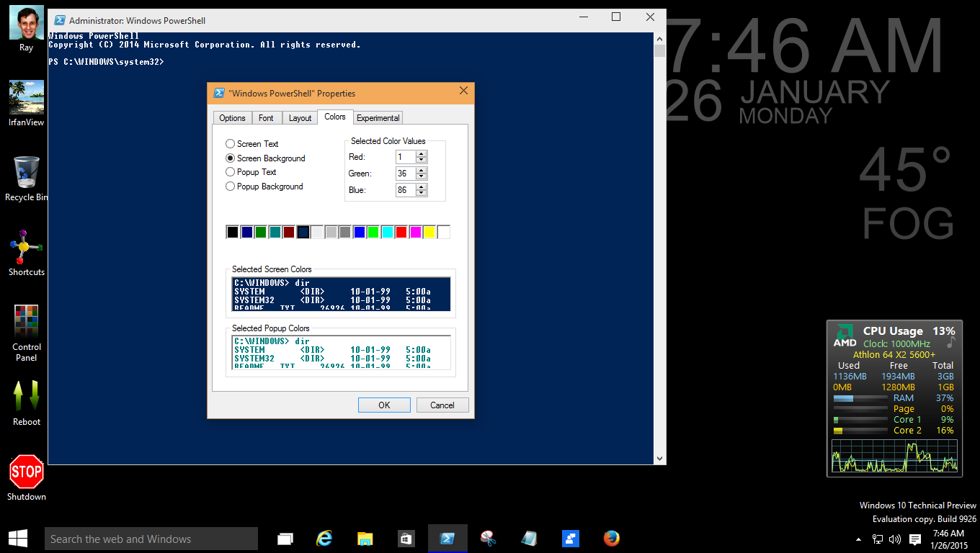
Task: Pick the magenta color swatch
Action: [x=416, y=232]
